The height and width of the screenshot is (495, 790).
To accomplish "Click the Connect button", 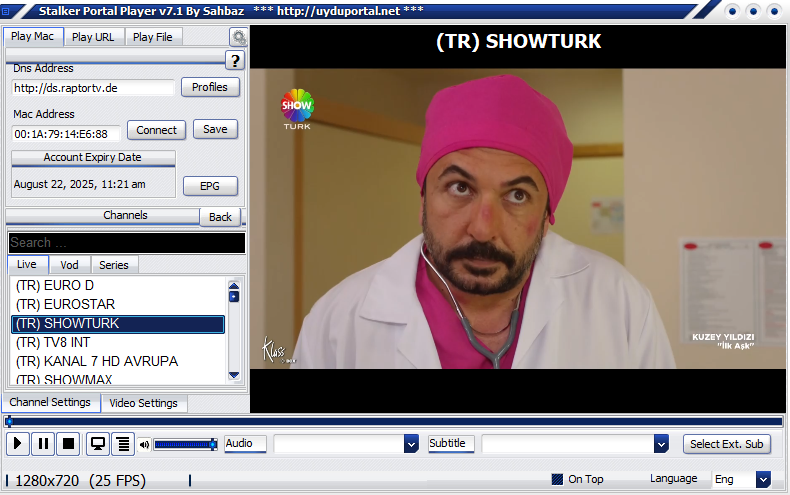I will [x=157, y=130].
